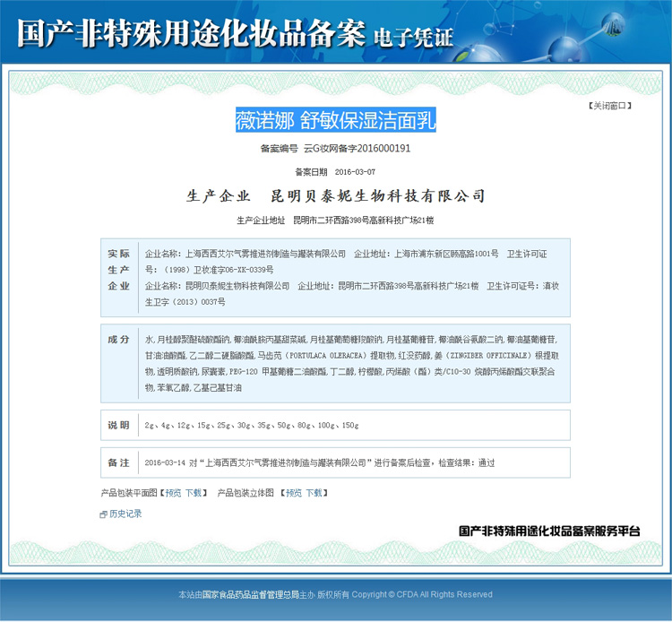Click the icon beside 历史记录
Image resolution: width=672 pixels, height=622 pixels.
click(x=103, y=514)
